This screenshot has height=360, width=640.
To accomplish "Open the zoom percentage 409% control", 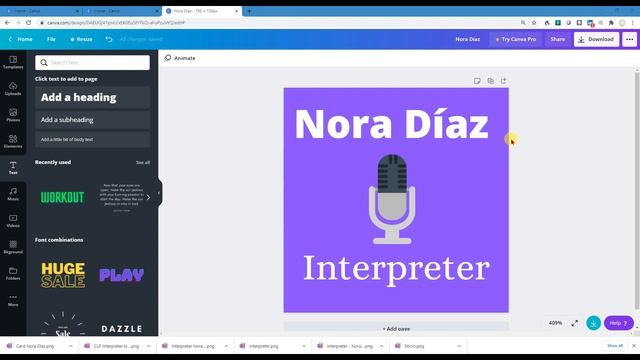I will (x=555, y=323).
